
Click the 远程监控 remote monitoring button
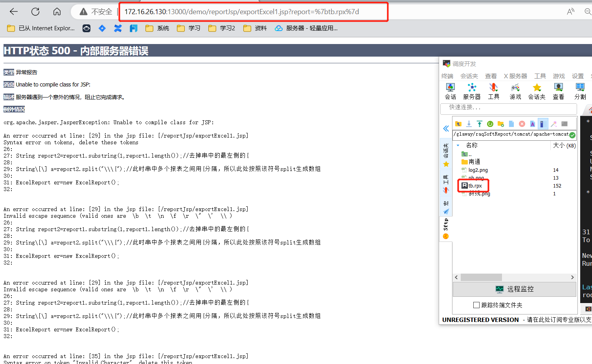coord(514,289)
